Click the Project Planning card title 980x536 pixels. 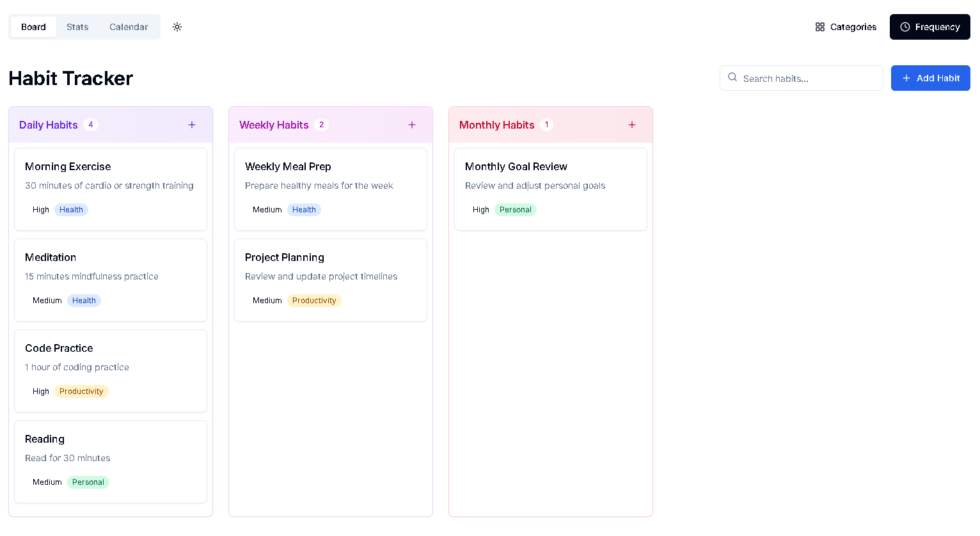point(285,257)
